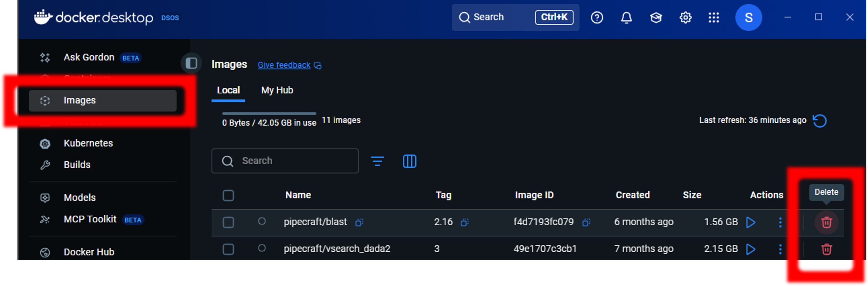The image size is (868, 286).
Task: Click image ID 49e1707c3cb1
Action: (545, 249)
